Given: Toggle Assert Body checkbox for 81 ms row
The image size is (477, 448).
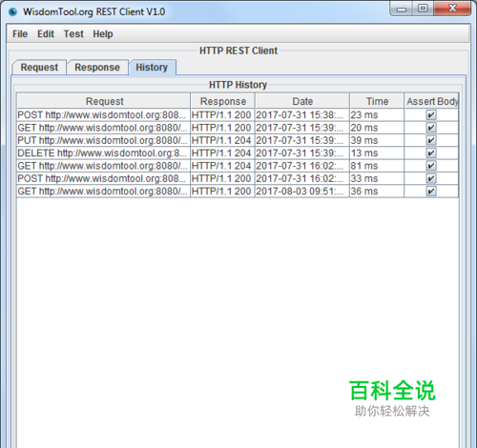Looking at the screenshot, I should tap(431, 166).
